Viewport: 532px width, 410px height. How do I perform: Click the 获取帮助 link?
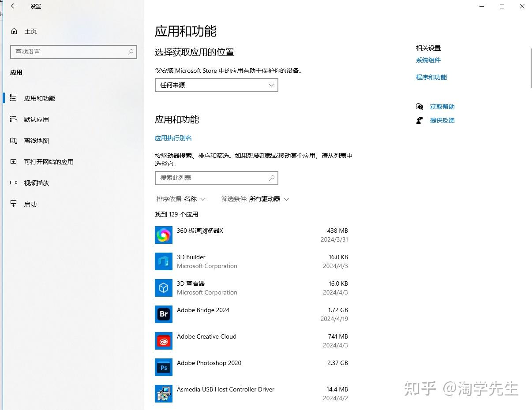(442, 107)
